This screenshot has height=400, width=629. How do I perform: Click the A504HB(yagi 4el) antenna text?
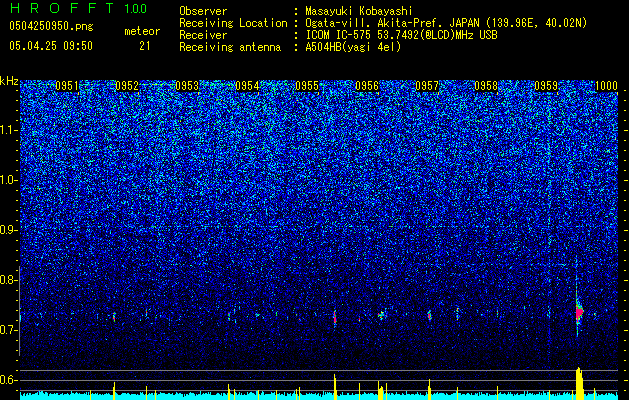tap(353, 47)
